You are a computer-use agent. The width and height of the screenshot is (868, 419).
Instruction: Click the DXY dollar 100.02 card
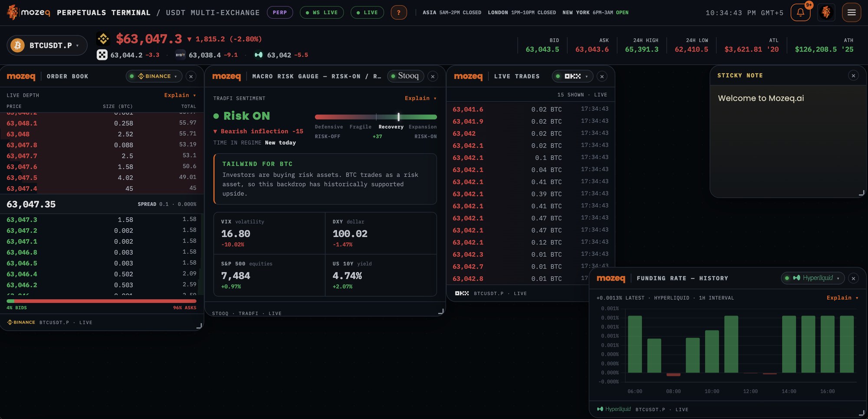click(381, 233)
